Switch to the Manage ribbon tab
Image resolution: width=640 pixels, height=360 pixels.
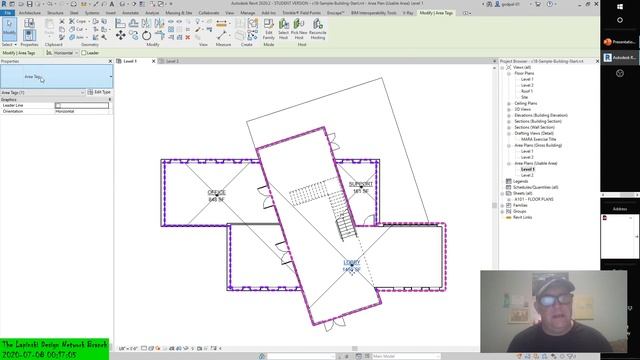tap(247, 13)
